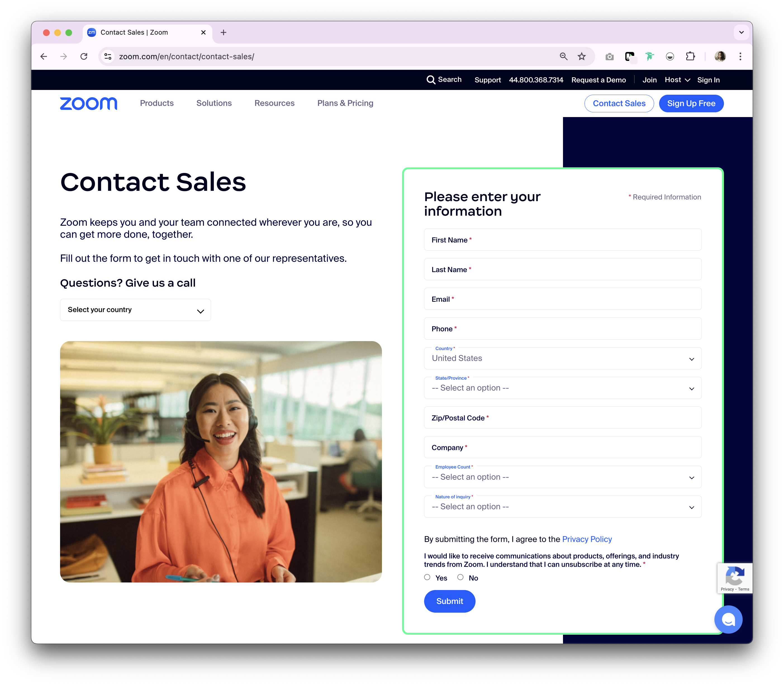Click the Search magnifier icon
The width and height of the screenshot is (784, 685).
[431, 80]
